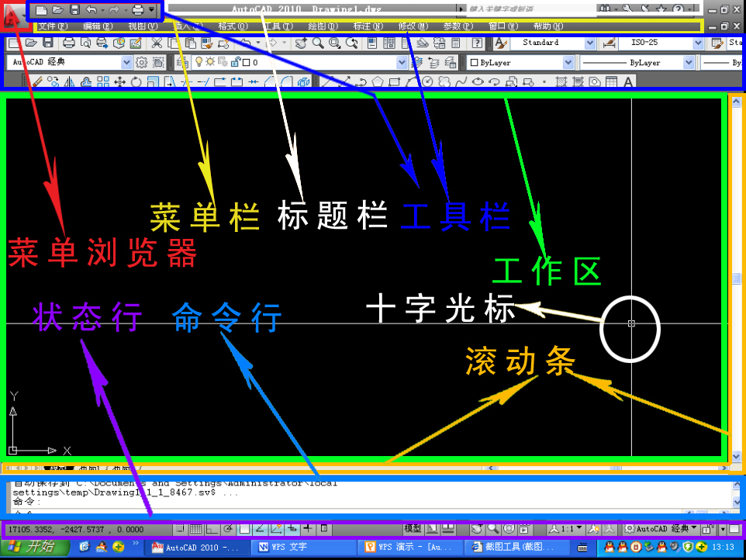Click the Multiline Text A tool
The height and width of the screenshot is (560, 746).
coord(627,81)
